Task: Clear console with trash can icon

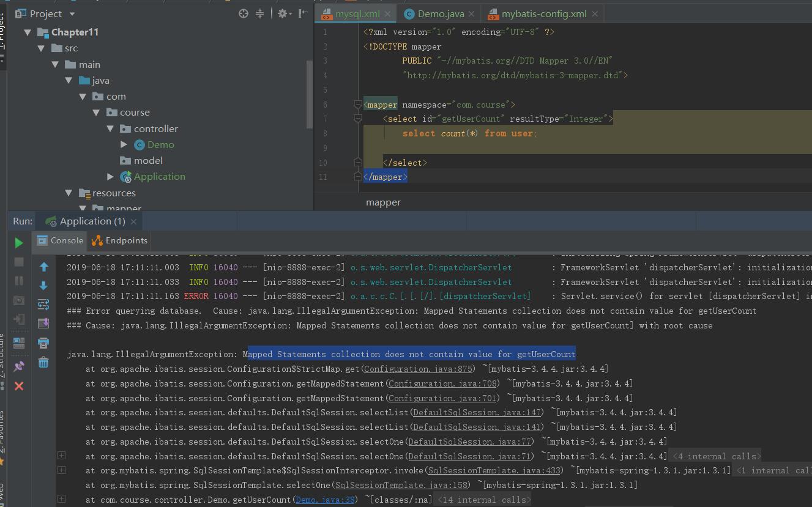Action: tap(43, 363)
